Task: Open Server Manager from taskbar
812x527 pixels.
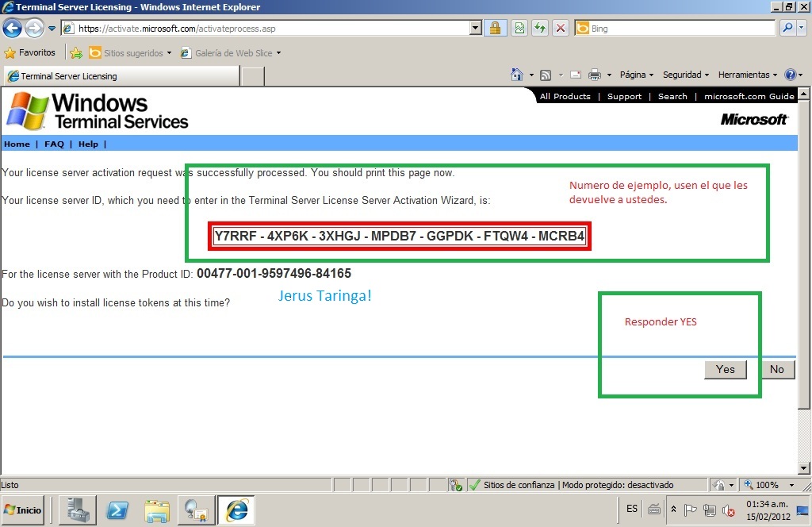Action: [77, 510]
